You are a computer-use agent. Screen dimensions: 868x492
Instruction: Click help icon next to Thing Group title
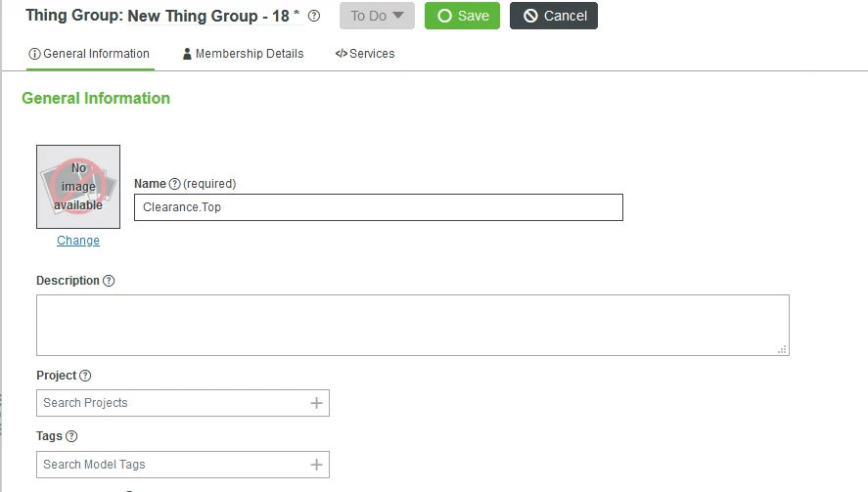(x=314, y=16)
